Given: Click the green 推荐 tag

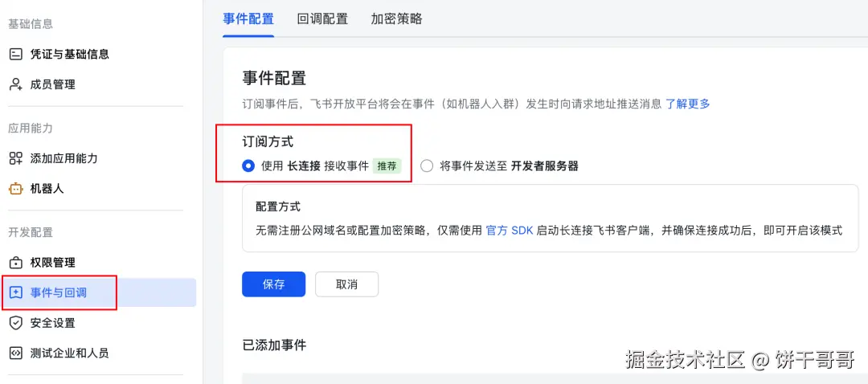Looking at the screenshot, I should (x=387, y=166).
